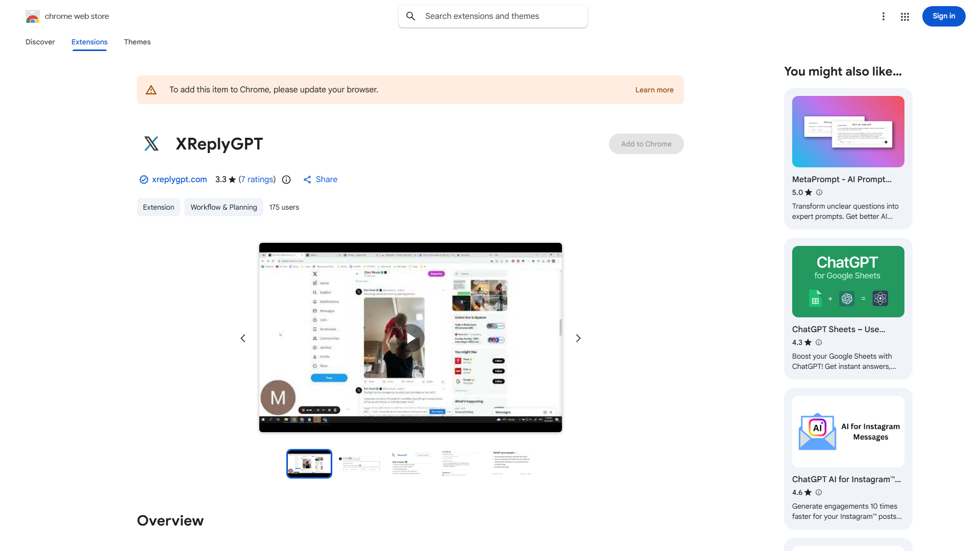Screen dimensions: 980x551
Task: Expand the search extensions input field
Action: [x=493, y=16]
